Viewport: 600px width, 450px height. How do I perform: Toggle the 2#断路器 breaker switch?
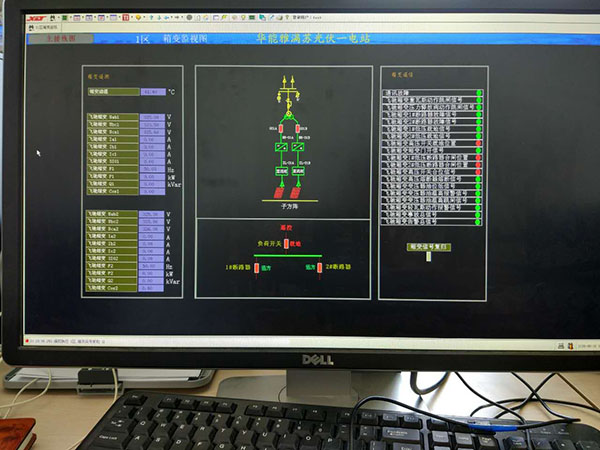coord(319,268)
